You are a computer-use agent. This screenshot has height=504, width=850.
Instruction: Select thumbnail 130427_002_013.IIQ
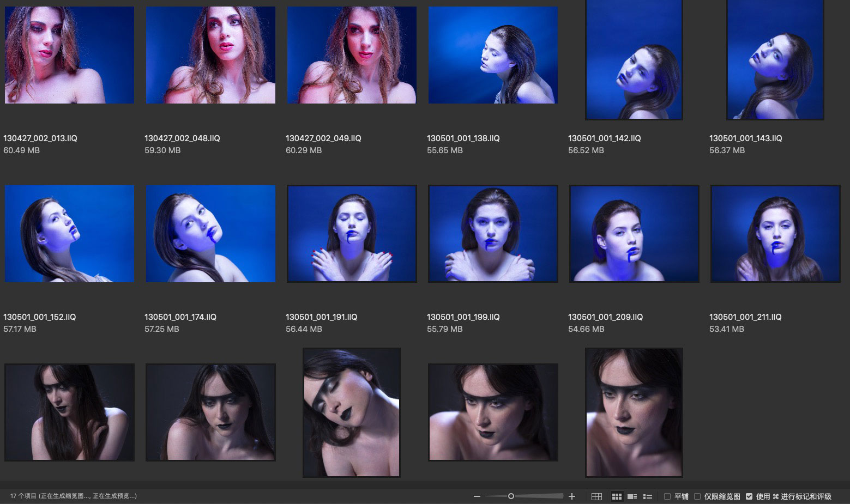69,55
